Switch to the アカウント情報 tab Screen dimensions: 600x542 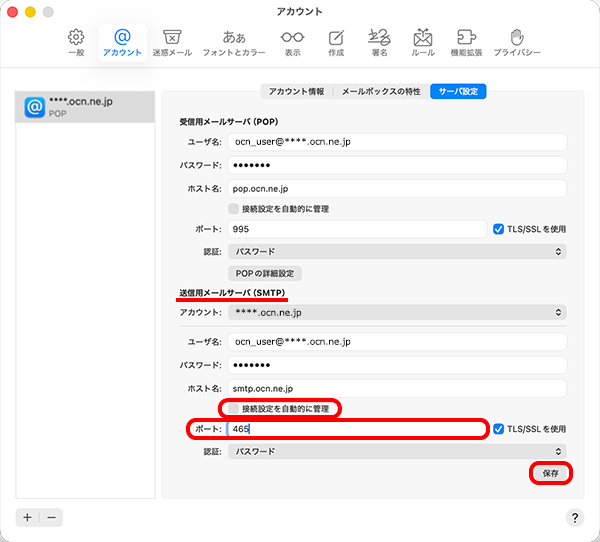point(296,91)
